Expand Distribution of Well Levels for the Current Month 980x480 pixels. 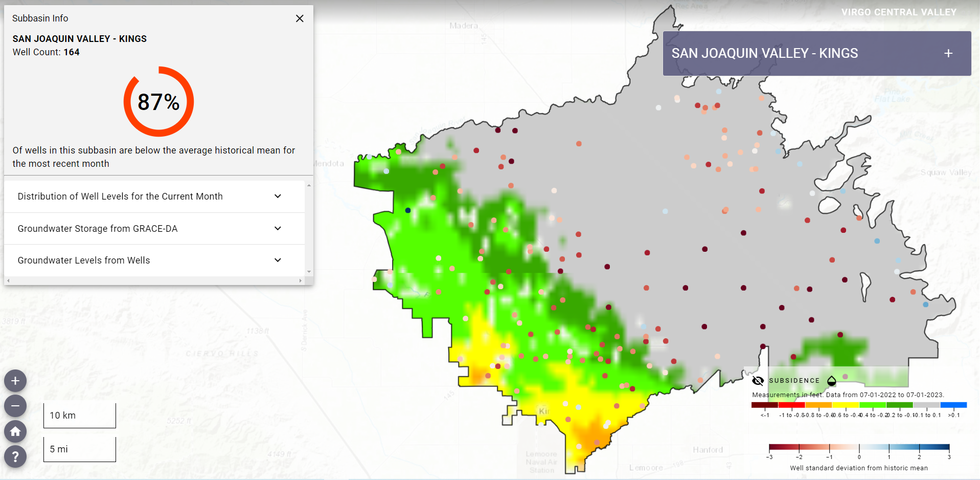154,197
